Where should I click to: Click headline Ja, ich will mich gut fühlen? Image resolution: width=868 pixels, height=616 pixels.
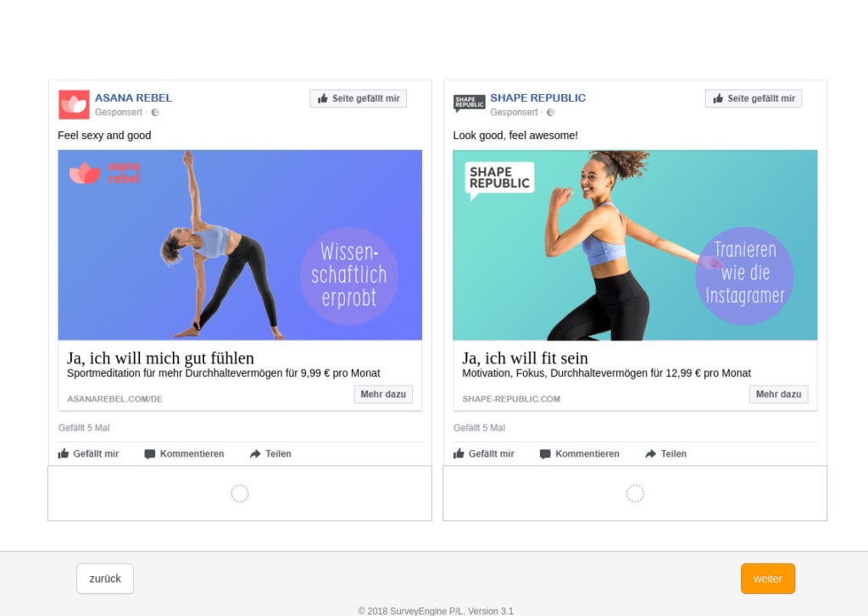click(160, 358)
